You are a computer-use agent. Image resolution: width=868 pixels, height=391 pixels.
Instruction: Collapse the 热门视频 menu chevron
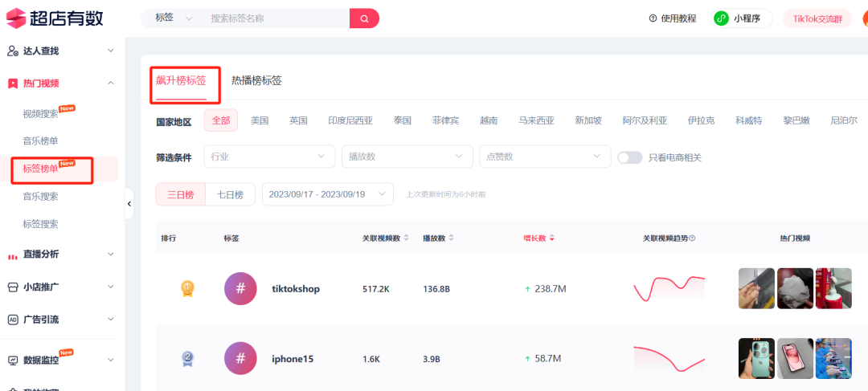(x=111, y=83)
